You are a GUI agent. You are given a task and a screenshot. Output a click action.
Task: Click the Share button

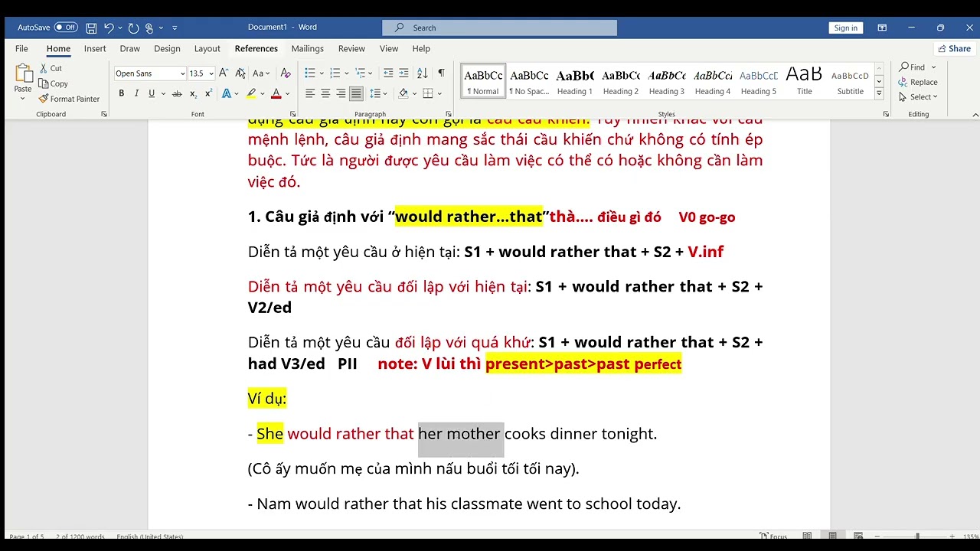(x=953, y=48)
